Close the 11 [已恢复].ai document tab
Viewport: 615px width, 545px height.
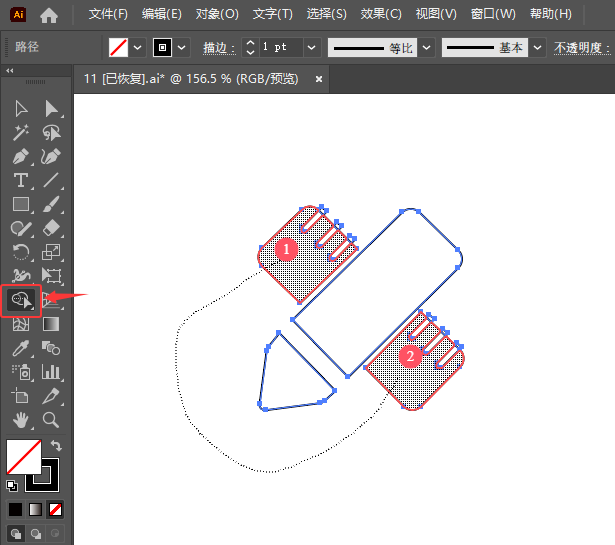[319, 78]
